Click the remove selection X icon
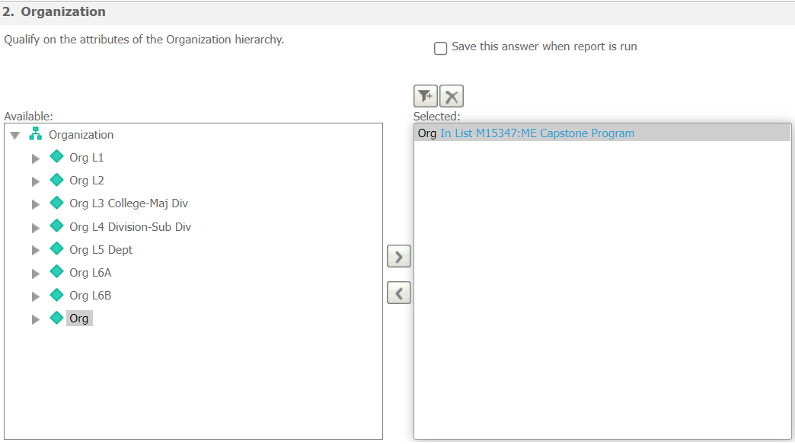The image size is (795, 444). (x=451, y=96)
